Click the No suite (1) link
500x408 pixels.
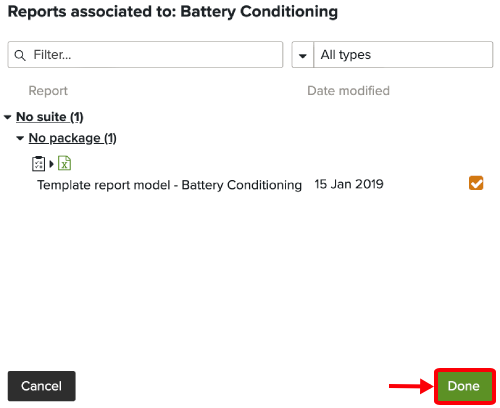pyautogui.click(x=50, y=117)
